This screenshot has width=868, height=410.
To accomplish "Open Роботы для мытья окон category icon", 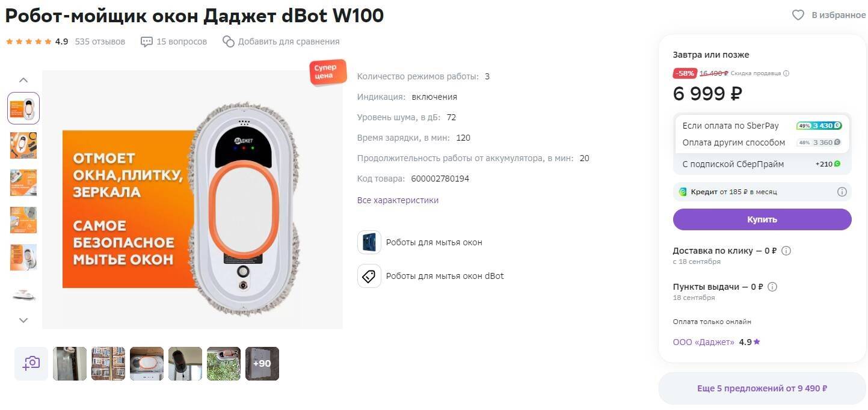I will 369,242.
